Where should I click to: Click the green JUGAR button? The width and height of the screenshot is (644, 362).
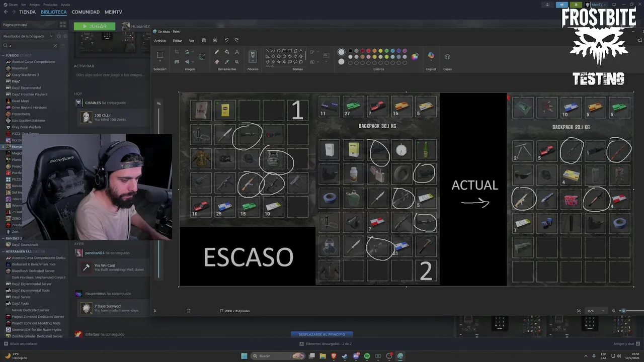(95, 26)
